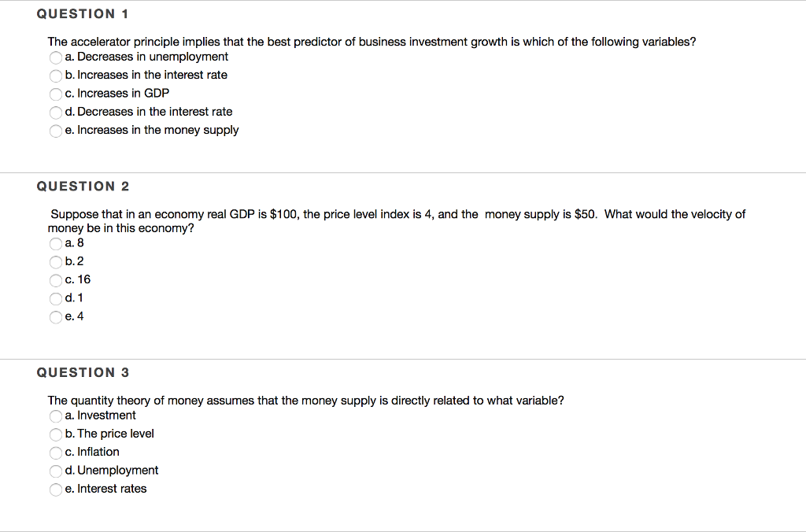806x532 pixels.
Task: Click the QUESTION 1 heading
Action: (x=83, y=13)
